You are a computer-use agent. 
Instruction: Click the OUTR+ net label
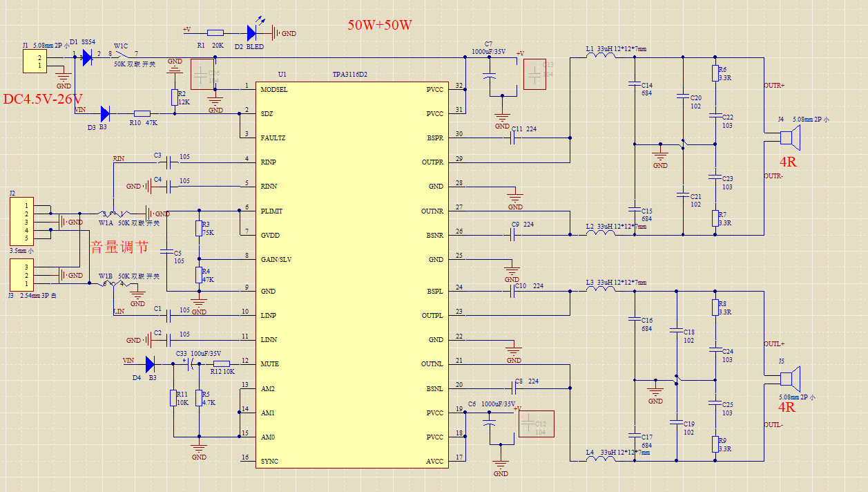(x=774, y=86)
